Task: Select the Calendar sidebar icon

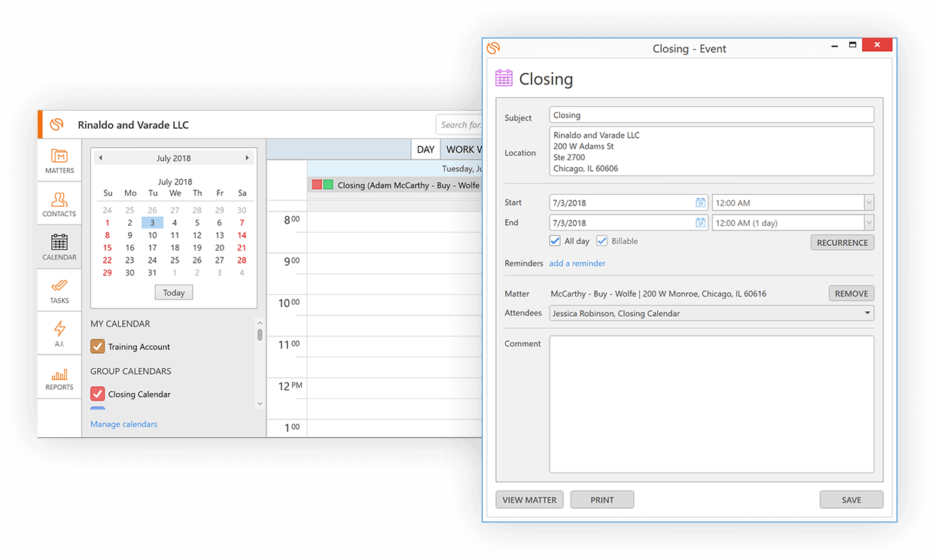Action: tap(59, 246)
